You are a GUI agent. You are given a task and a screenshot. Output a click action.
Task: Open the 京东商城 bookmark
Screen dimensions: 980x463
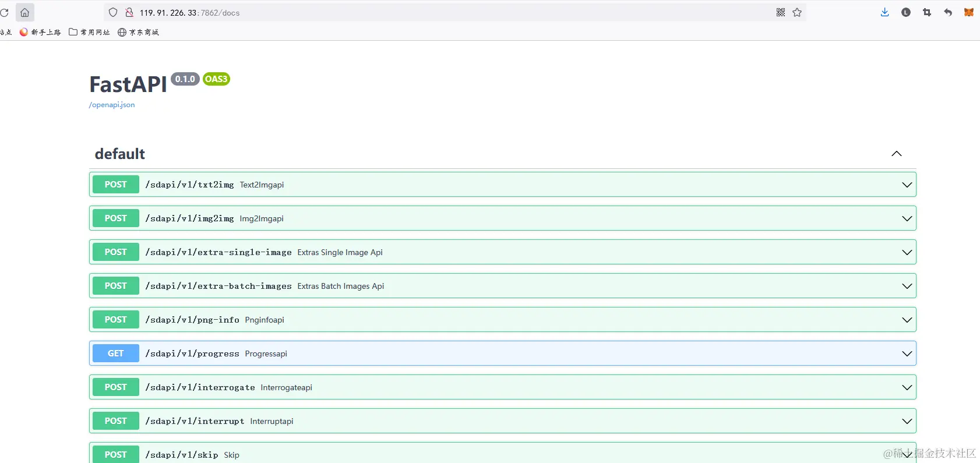(x=138, y=32)
